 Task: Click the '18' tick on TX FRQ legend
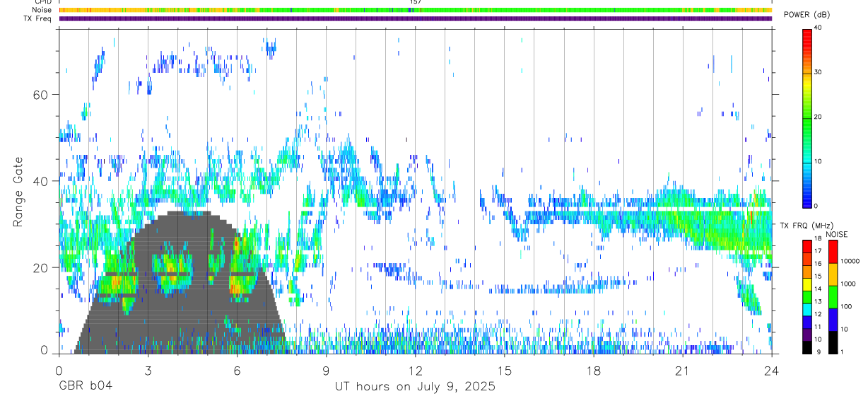(818, 238)
